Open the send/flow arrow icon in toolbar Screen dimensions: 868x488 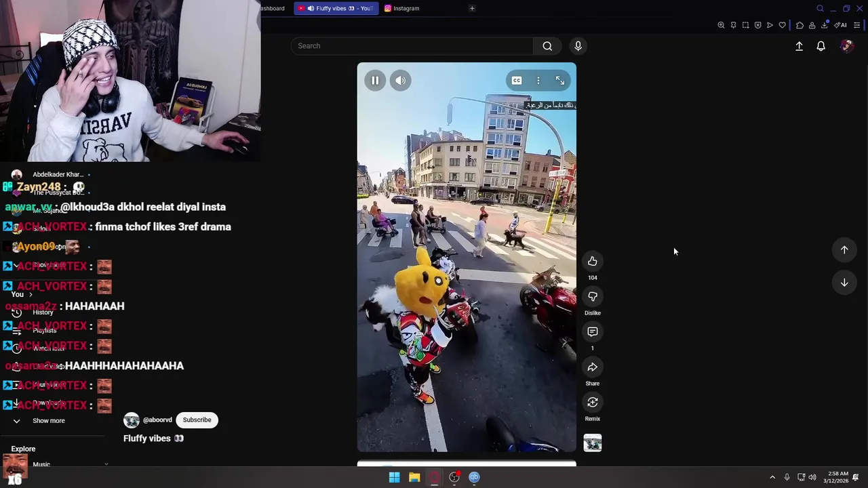pos(770,26)
